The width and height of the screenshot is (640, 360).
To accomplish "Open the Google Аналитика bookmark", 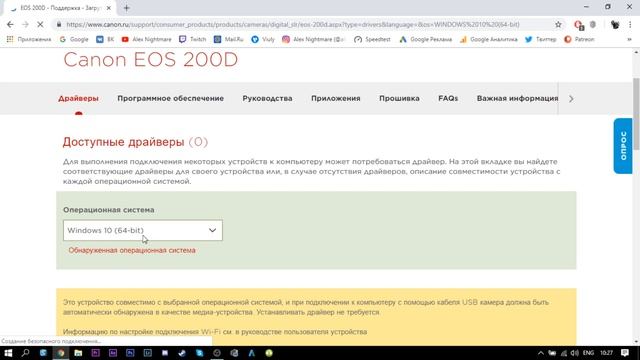I will pyautogui.click(x=489, y=39).
